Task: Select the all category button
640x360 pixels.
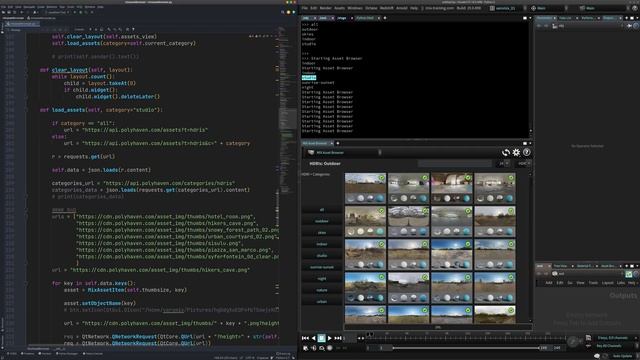Action: click(322, 210)
